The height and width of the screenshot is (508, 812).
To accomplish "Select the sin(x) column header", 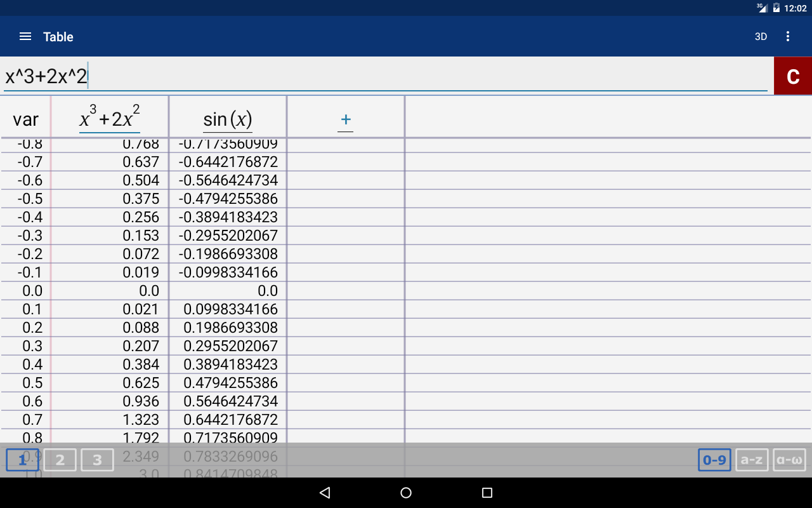I will click(x=228, y=119).
